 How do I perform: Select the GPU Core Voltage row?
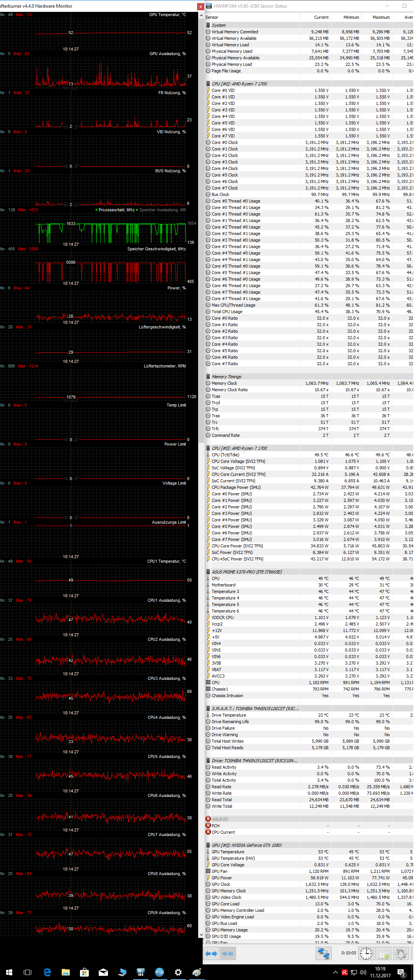pyautogui.click(x=309, y=865)
